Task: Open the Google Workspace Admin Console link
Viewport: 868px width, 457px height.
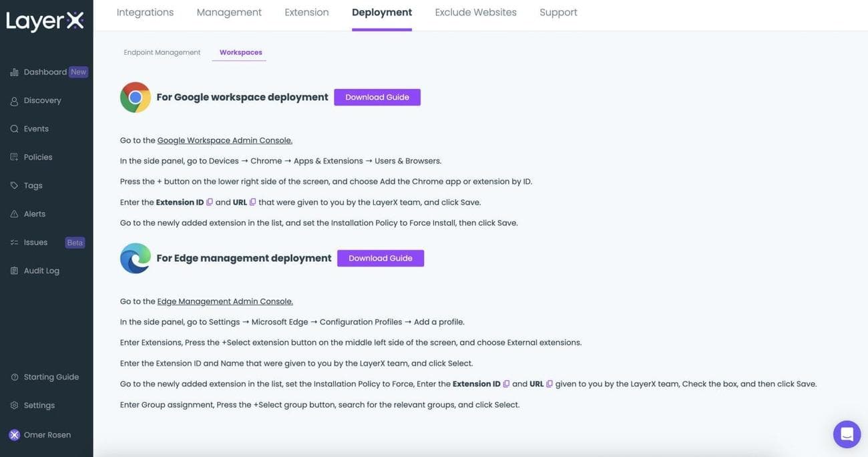Action: click(x=224, y=140)
